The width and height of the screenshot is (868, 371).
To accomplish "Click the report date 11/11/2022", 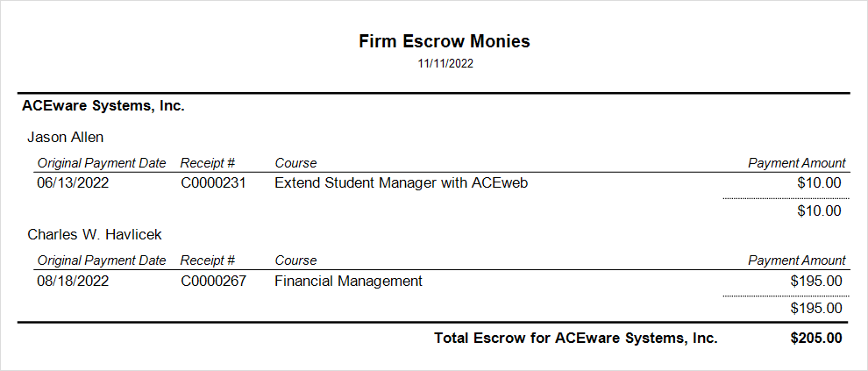I will [x=445, y=64].
